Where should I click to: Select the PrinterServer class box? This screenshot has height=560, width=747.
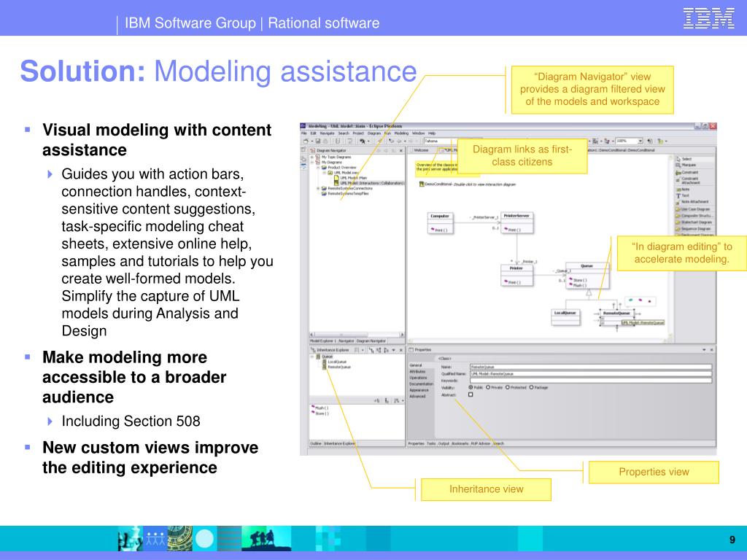point(517,223)
